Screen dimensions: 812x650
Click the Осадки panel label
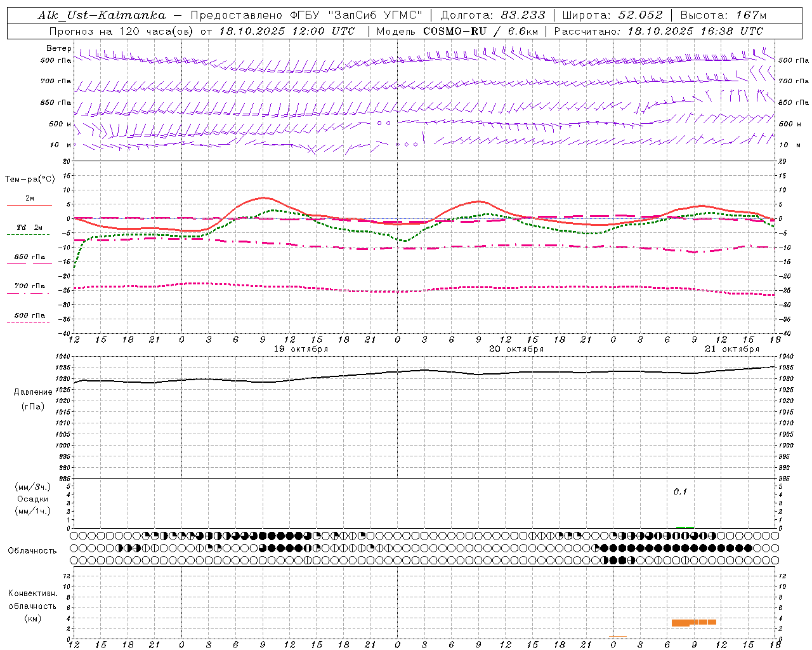(32, 499)
